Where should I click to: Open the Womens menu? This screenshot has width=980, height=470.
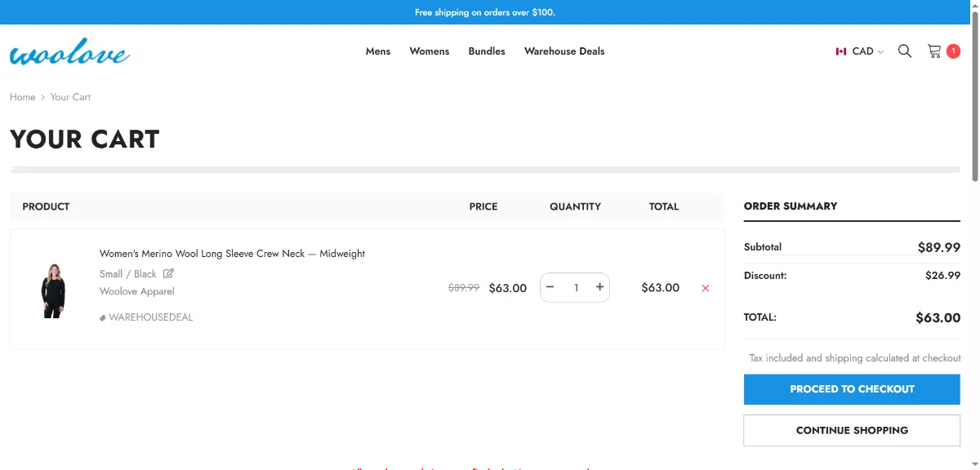point(430,51)
